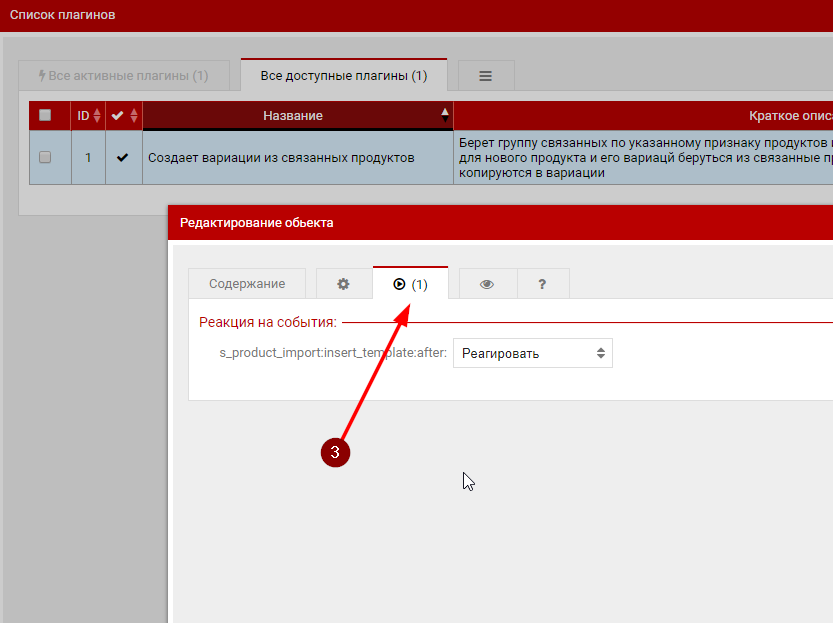Click the Редактирование обьекта dialog title bar
The image size is (833, 623).
coord(500,223)
